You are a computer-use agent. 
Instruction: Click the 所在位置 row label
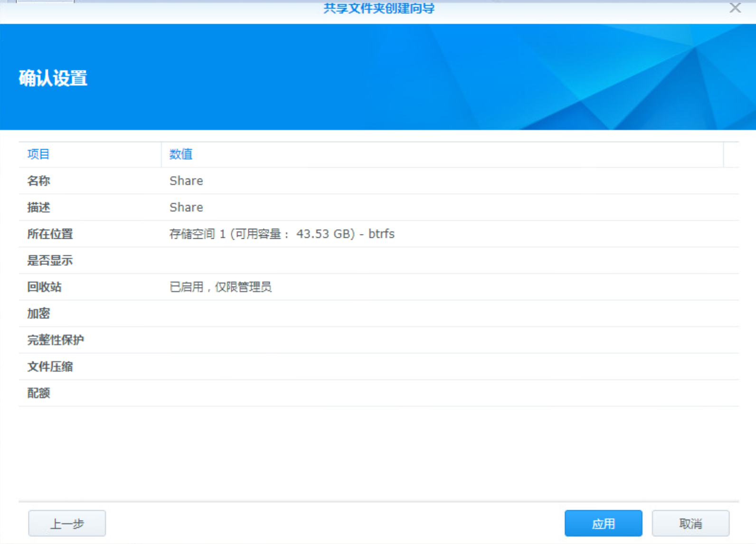click(x=50, y=234)
